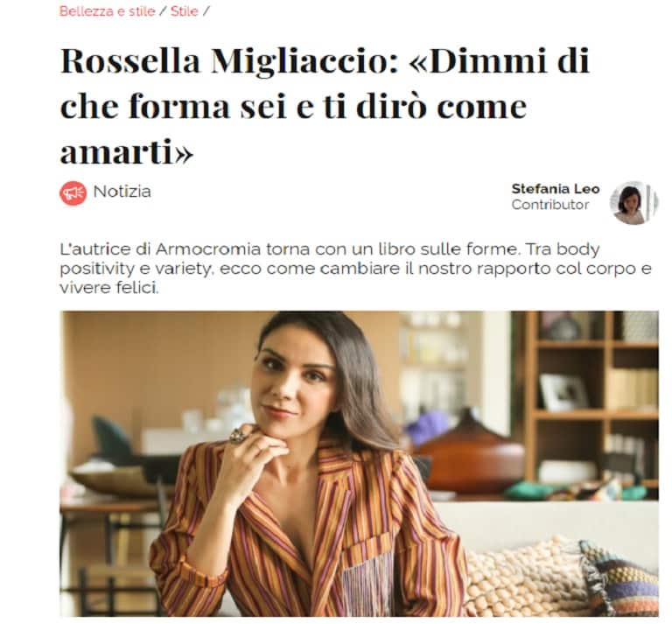
Task: Open the Bellezza e stile breadcrumb
Action: click(107, 11)
